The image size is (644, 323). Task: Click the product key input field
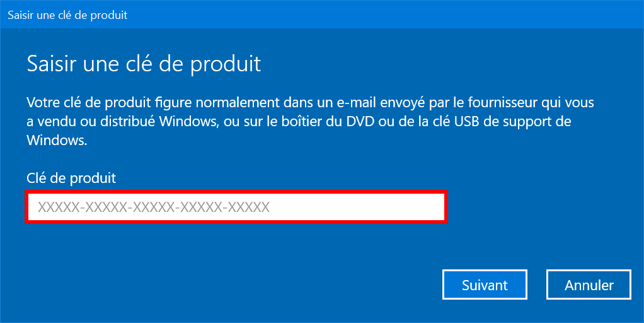click(236, 207)
